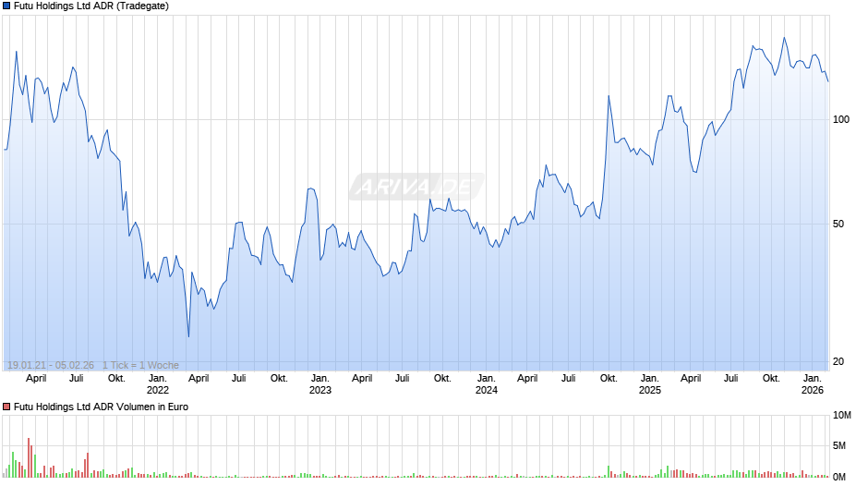This screenshot has height=486, width=868.
Task: Click the 'Jan. 2026' time axis label
Action: point(812,384)
